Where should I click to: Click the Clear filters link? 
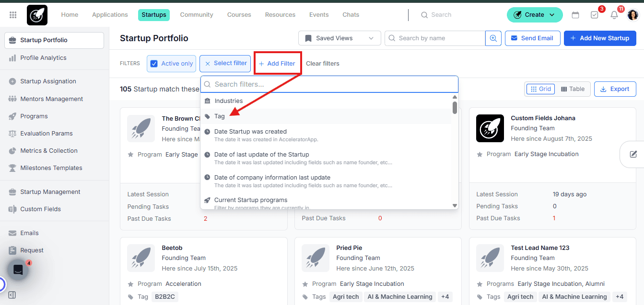(323, 64)
